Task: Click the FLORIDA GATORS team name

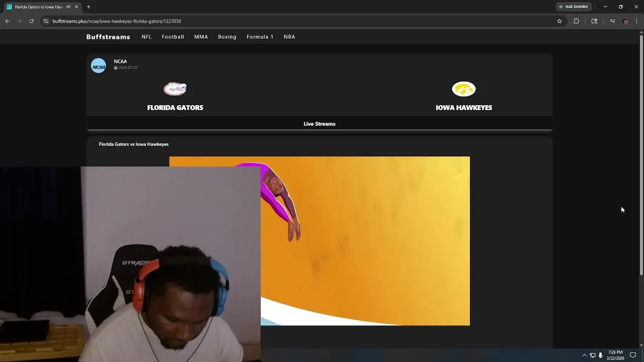Action: coord(175,108)
